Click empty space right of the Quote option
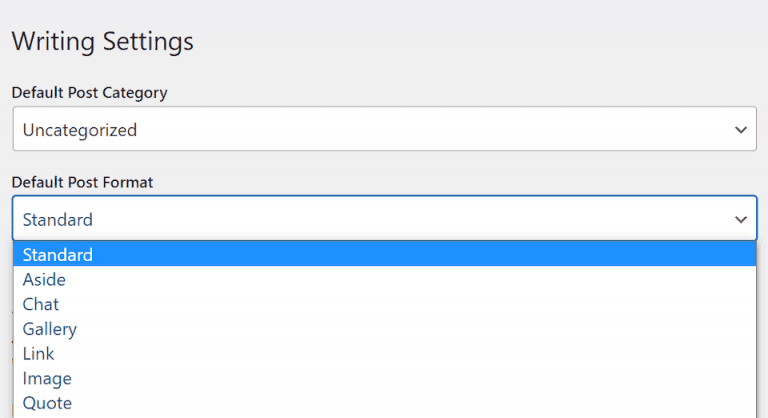The image size is (768, 418). click(400, 403)
